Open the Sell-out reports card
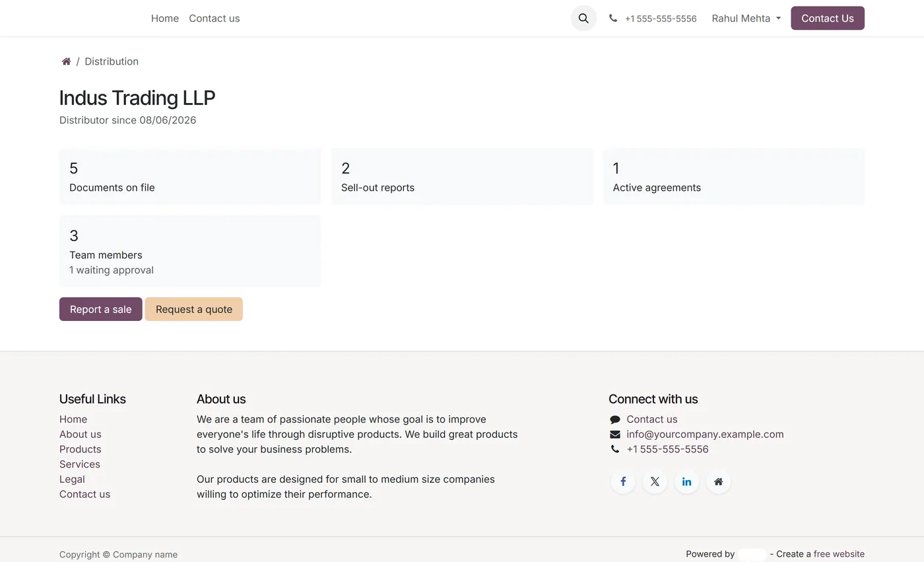 click(x=462, y=176)
